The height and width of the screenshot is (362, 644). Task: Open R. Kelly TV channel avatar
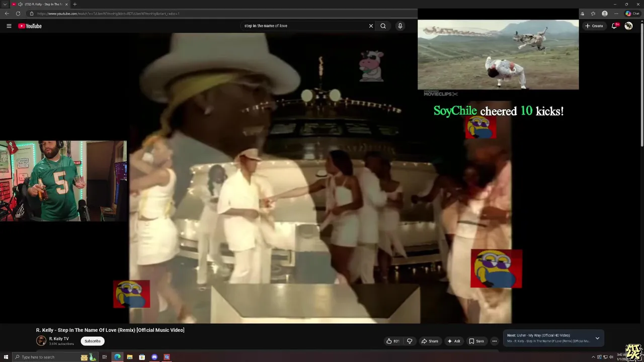coord(41,341)
